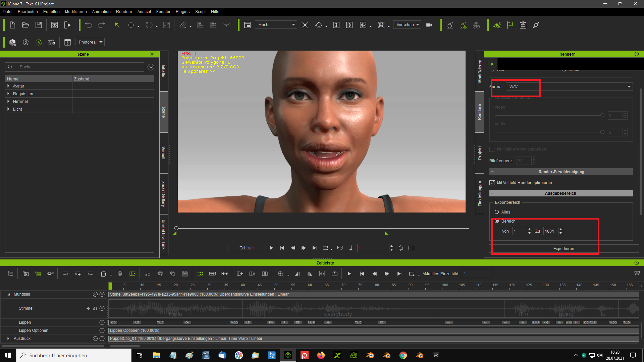
Task: Select the green arrow selection tool
Action: [117, 25]
